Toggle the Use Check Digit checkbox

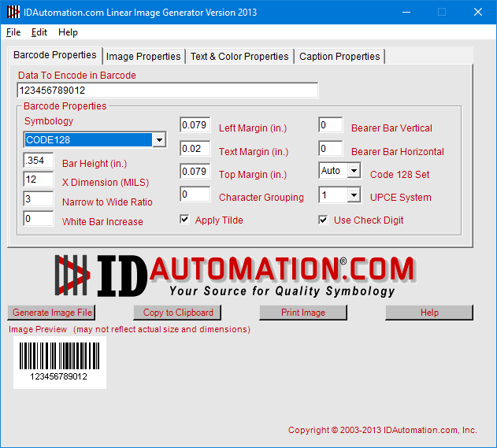[323, 220]
